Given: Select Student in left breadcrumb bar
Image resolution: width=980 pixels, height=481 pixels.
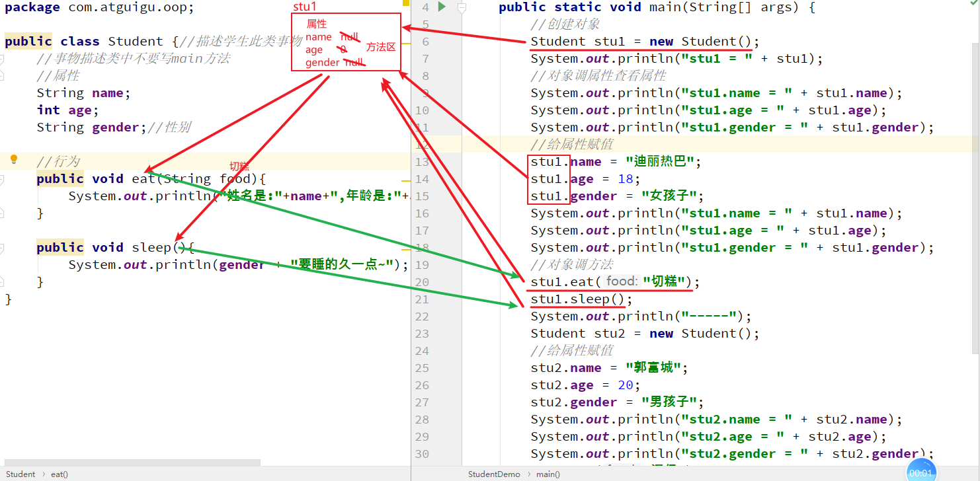Looking at the screenshot, I should pos(20,474).
